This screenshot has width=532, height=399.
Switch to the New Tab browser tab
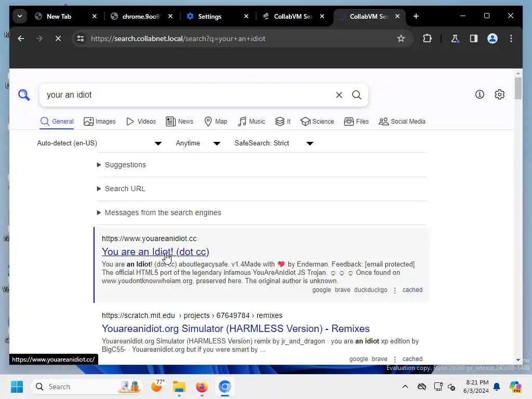point(65,16)
